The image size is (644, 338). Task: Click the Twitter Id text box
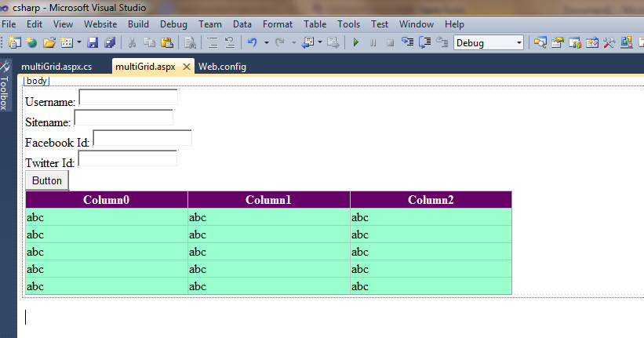[x=128, y=159]
